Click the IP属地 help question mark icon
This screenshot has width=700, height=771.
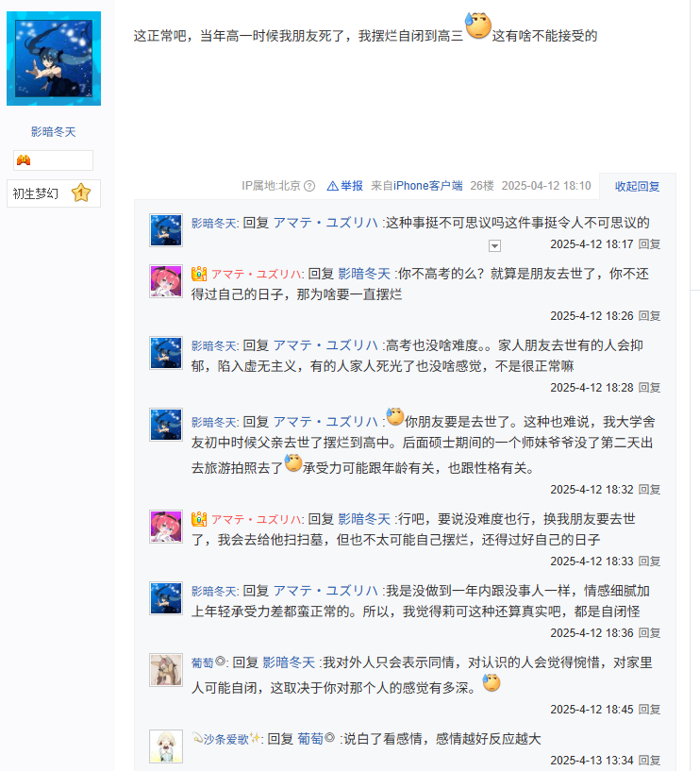309,186
